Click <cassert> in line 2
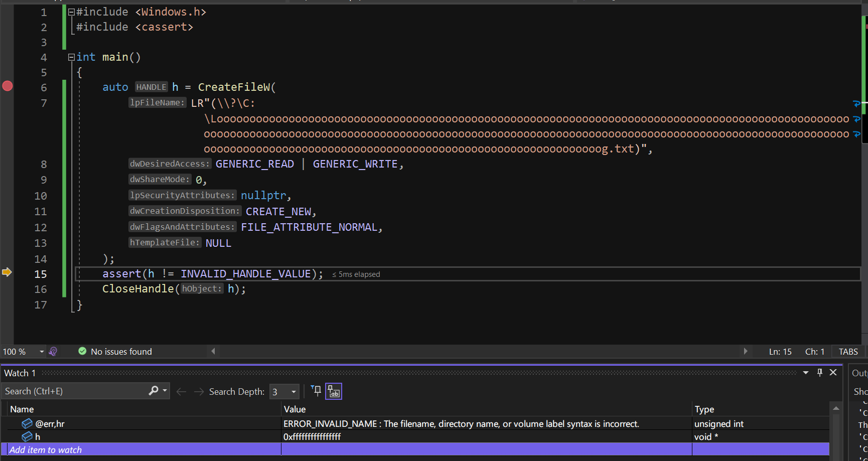This screenshot has height=461, width=868. 164,27
